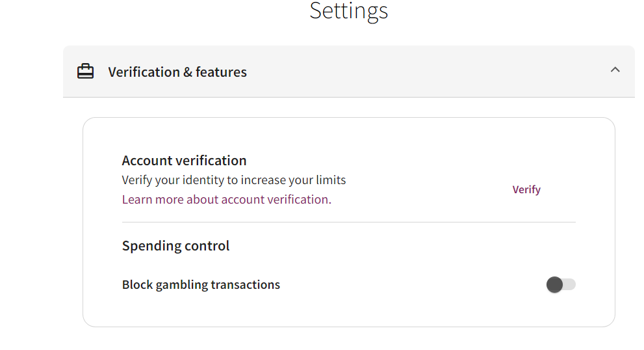Enable gambling transaction blocking
644x350 pixels.
click(x=561, y=284)
